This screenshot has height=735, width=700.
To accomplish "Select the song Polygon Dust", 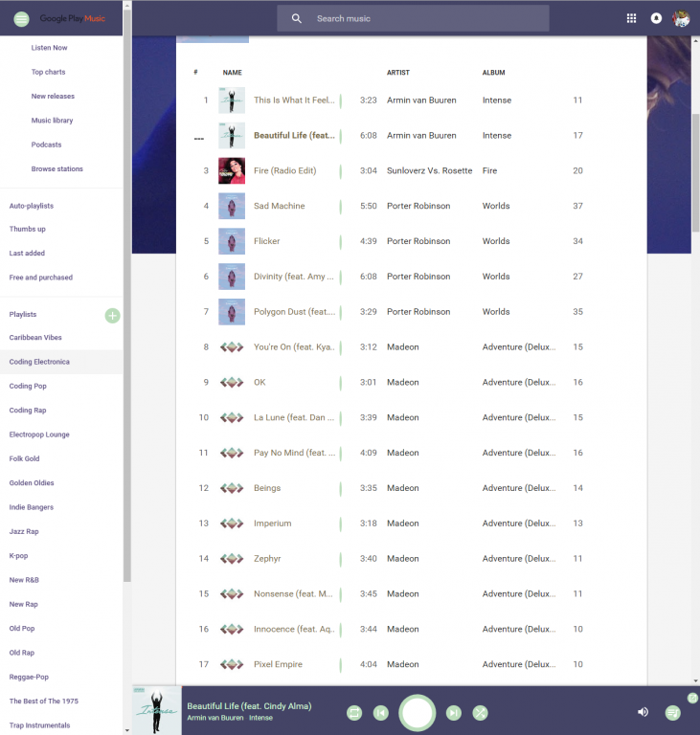I will 295,312.
